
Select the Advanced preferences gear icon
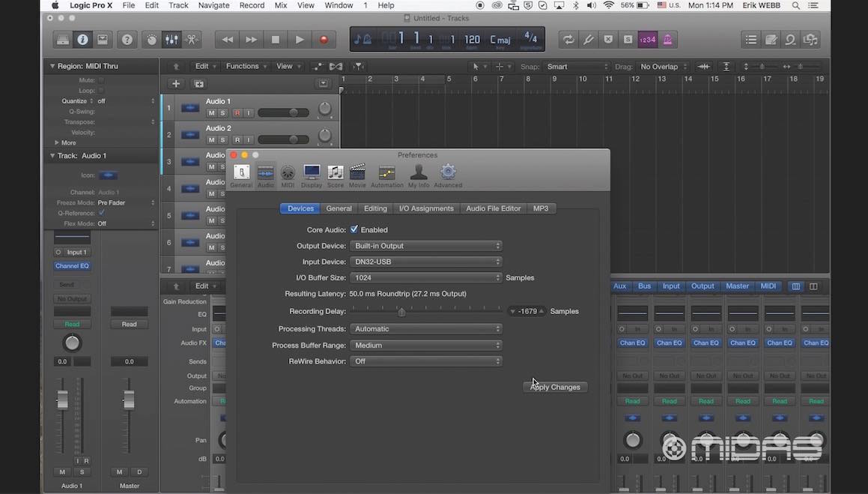(448, 176)
